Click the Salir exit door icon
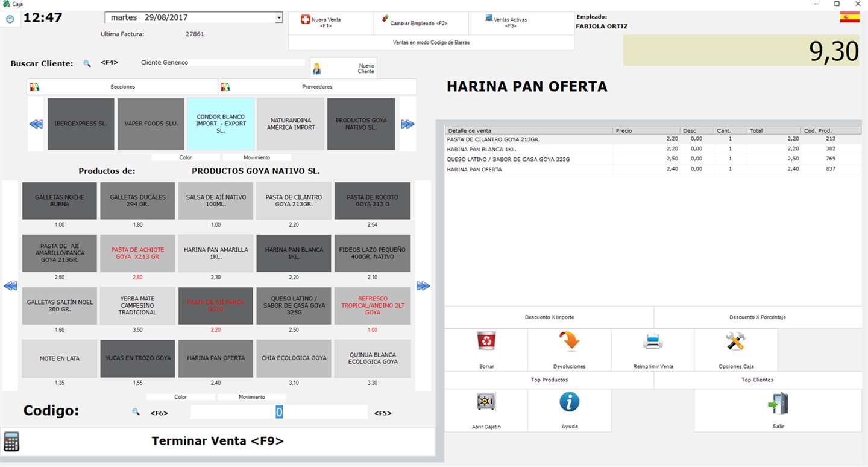 point(778,403)
